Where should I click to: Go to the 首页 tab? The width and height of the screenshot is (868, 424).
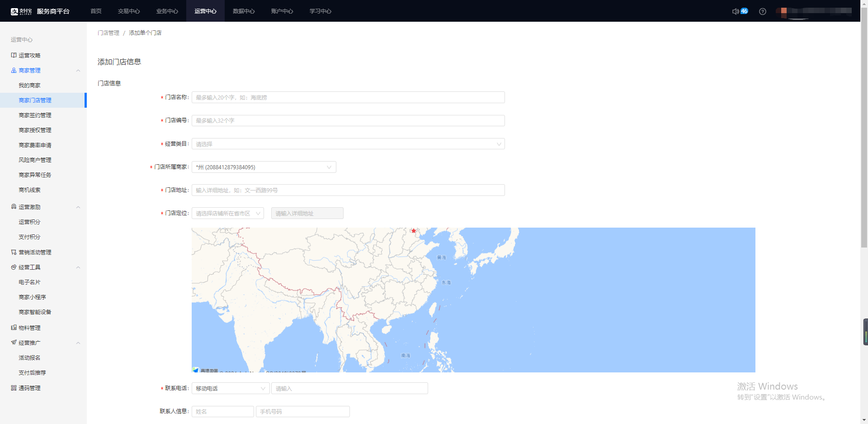96,11
